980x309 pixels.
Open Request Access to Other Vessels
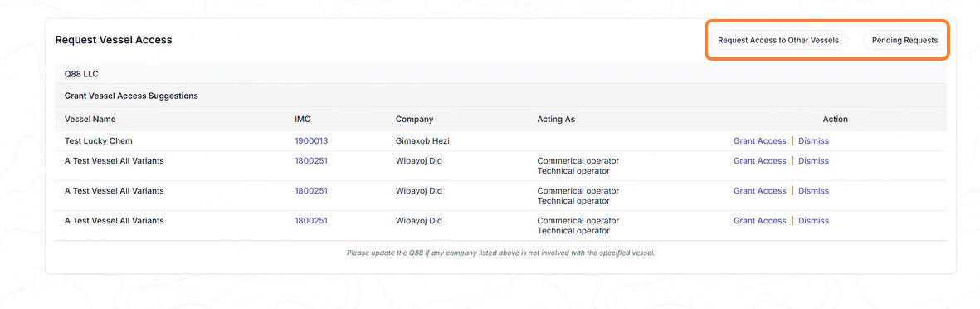(778, 40)
